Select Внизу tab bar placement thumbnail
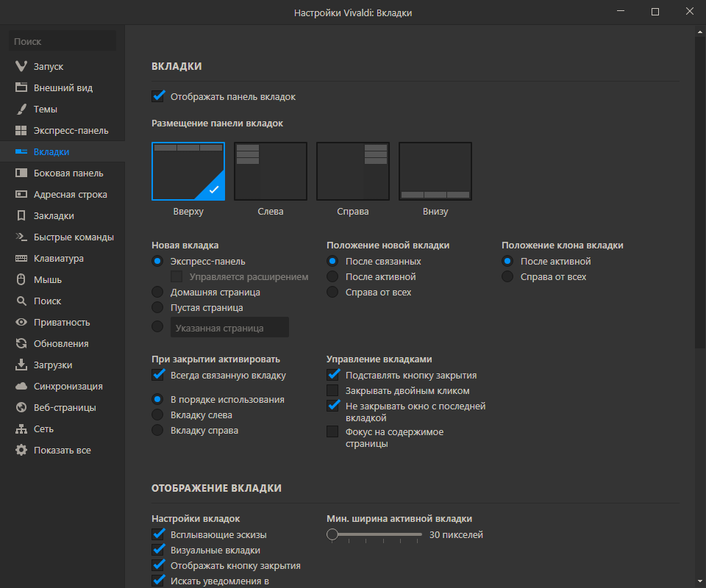This screenshot has height=588, width=706. click(x=435, y=171)
